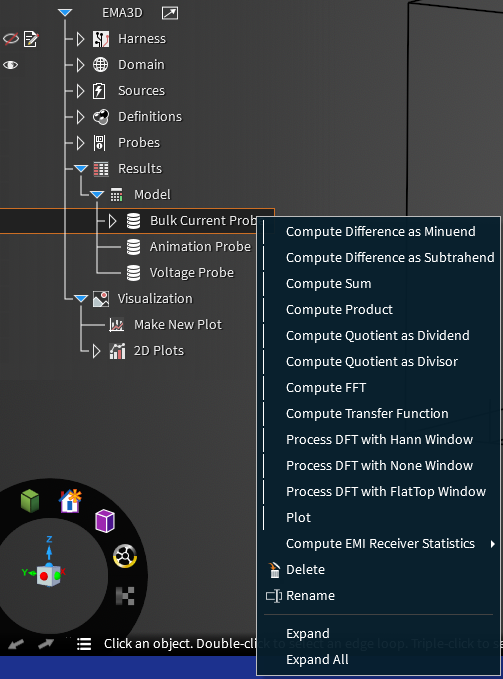Click the Visualization picture icon
This screenshot has width=503, height=679.
(101, 299)
